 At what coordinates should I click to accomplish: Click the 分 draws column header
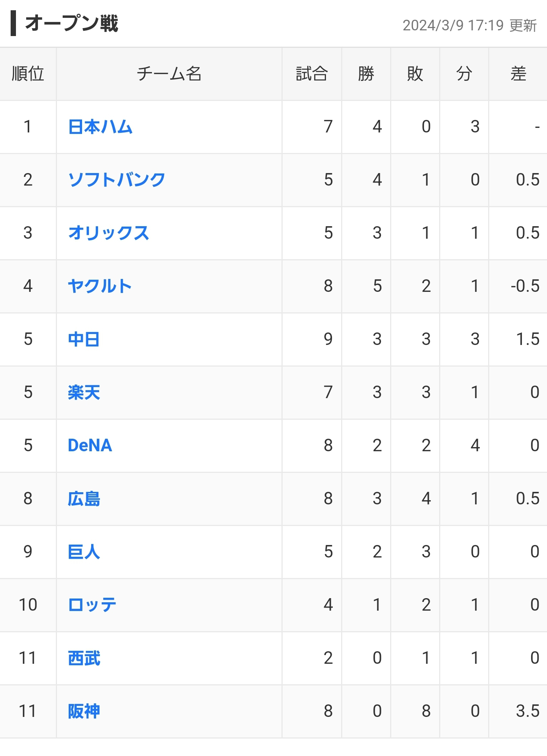point(464,74)
